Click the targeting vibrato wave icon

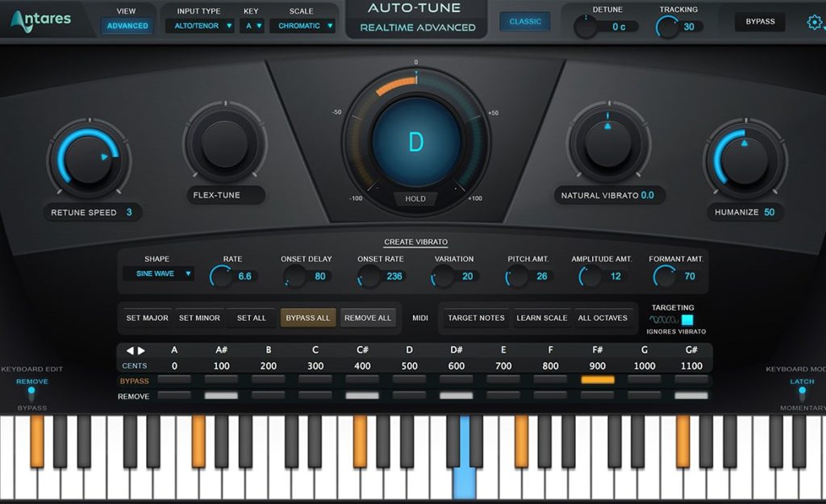664,319
